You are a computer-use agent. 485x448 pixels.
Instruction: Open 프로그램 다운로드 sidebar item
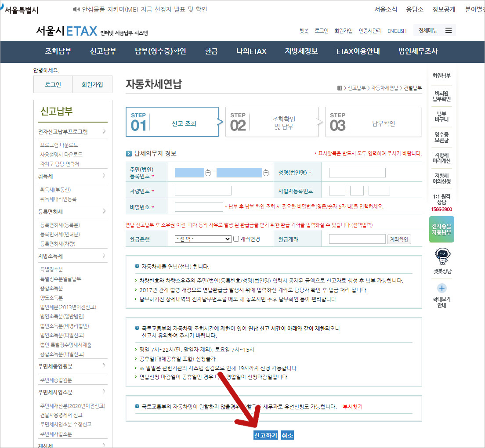(x=59, y=145)
